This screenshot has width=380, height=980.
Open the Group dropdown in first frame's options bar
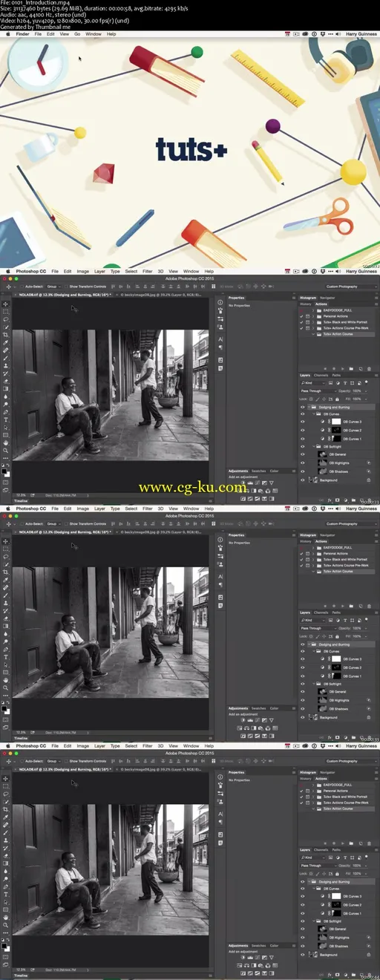click(x=54, y=287)
